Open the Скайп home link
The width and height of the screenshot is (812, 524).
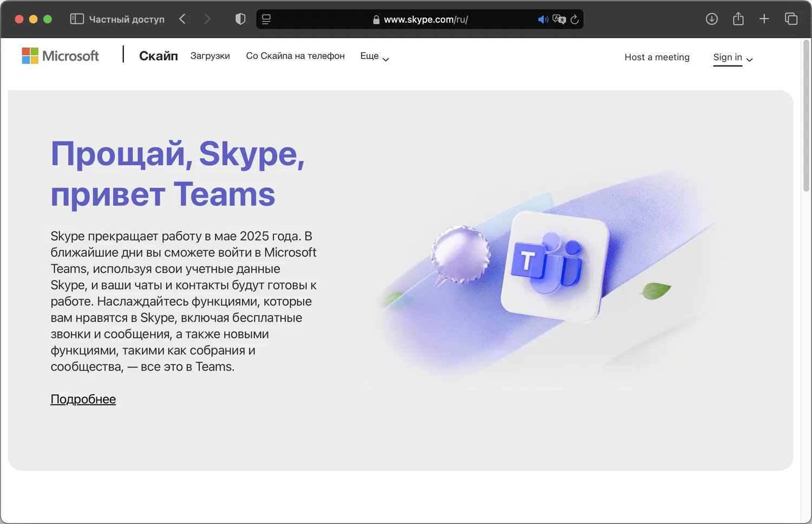[159, 56]
